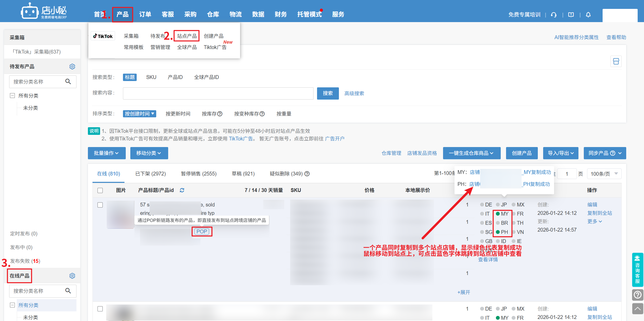Click the store icon above search panel
The width and height of the screenshot is (644, 321).
(x=616, y=61)
